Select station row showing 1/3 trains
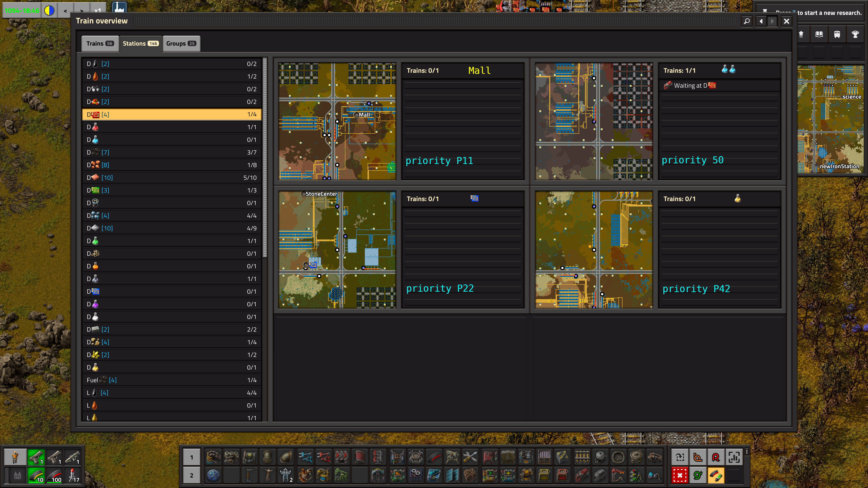 (x=172, y=190)
